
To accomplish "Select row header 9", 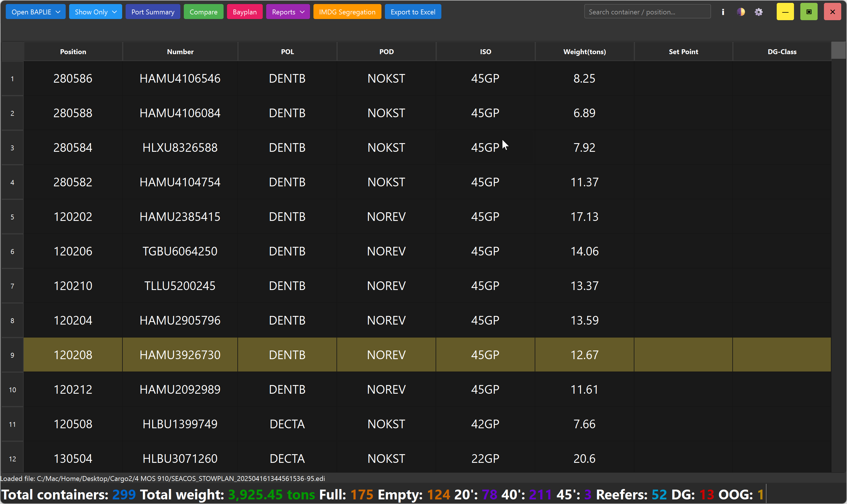I will (12, 355).
